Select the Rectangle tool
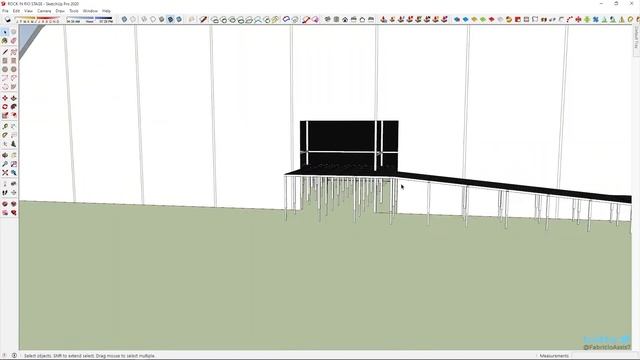Viewport: 640px width, 360px height. (x=5, y=60)
